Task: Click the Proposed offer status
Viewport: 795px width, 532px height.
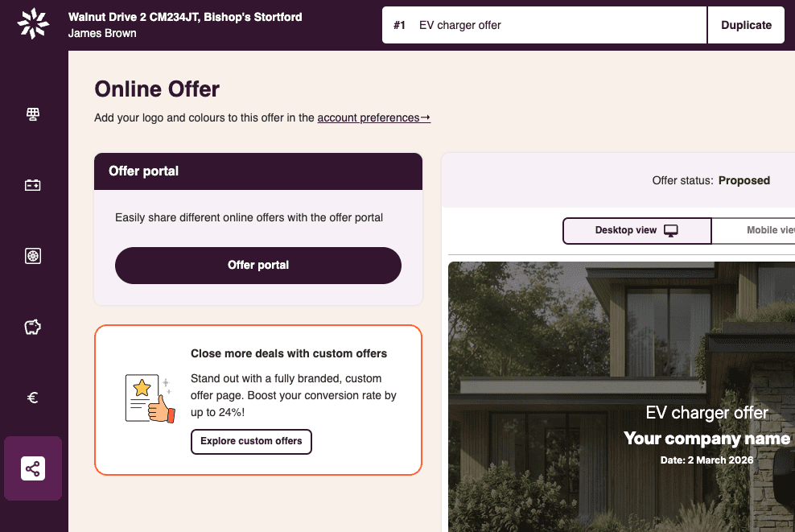Action: pos(744,180)
